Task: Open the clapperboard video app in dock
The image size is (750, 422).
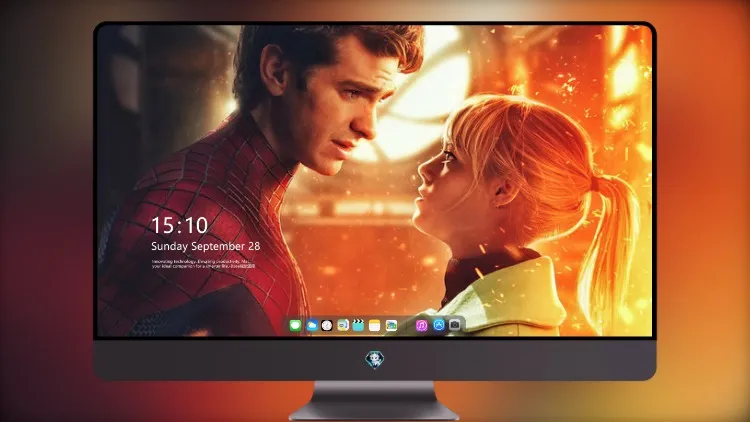Action: pos(358,325)
